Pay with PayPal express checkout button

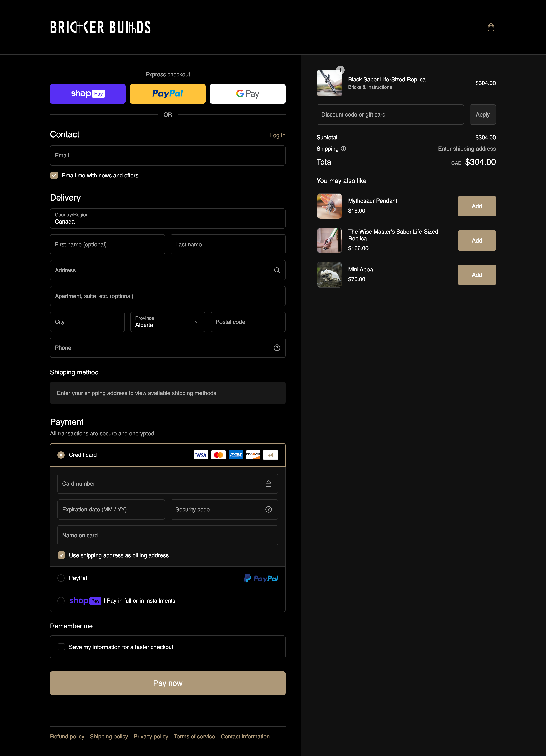coord(168,94)
